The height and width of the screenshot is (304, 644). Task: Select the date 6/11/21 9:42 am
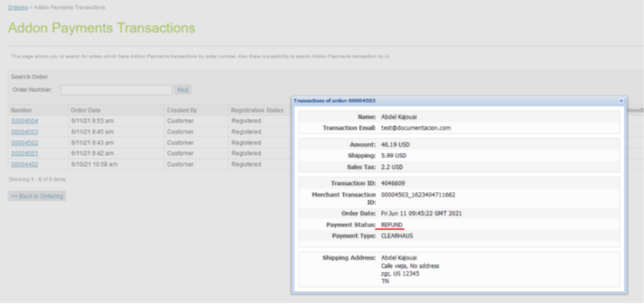[92, 154]
